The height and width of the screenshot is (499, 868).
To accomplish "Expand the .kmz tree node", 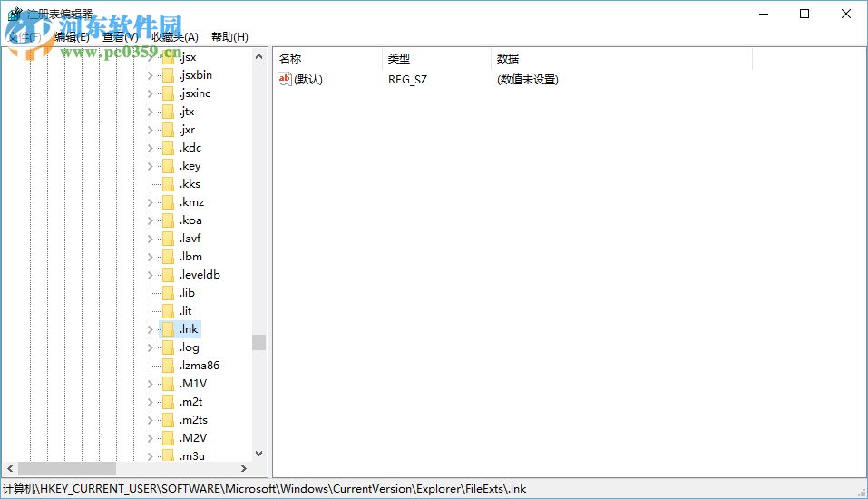I will pos(150,202).
